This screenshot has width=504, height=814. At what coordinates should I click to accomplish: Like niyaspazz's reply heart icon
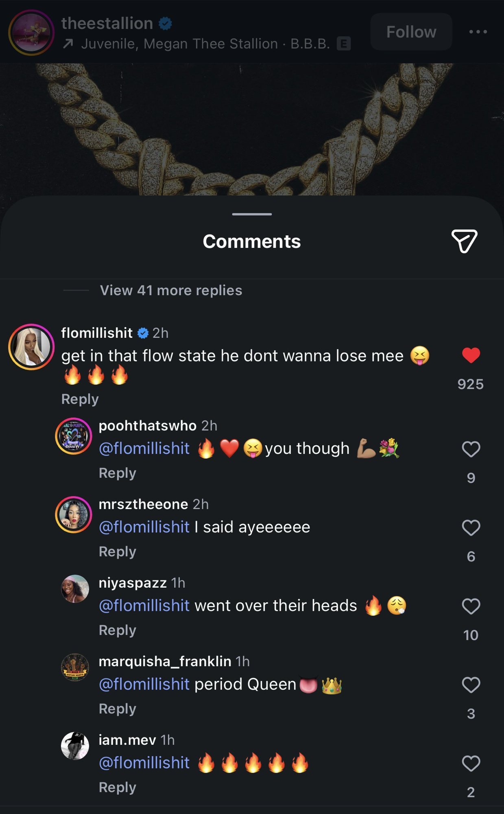pyautogui.click(x=471, y=606)
